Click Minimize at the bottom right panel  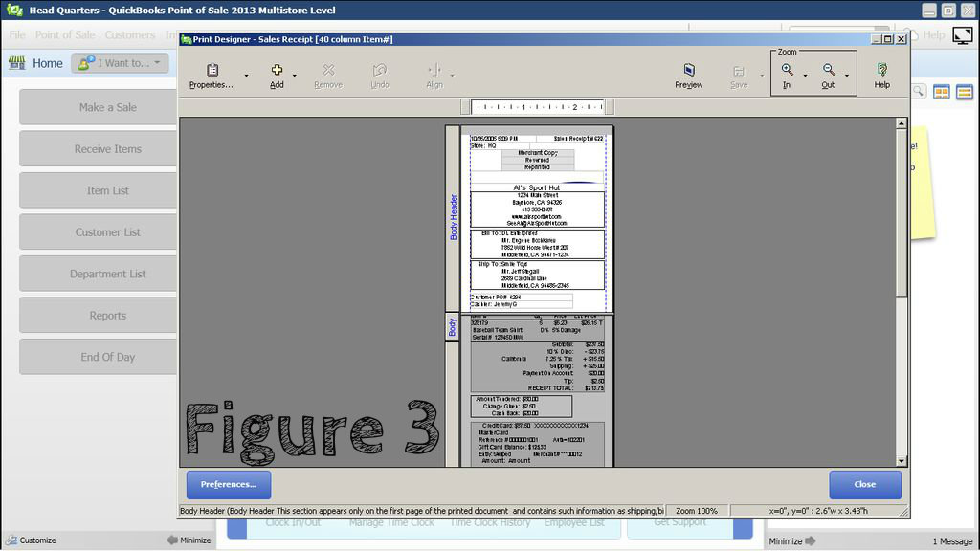[x=792, y=541]
